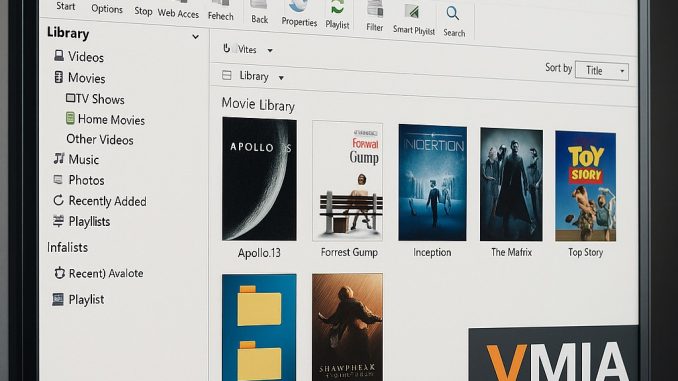Click the green Playlist refresh icon
The width and height of the screenshot is (678, 381).
click(x=338, y=8)
